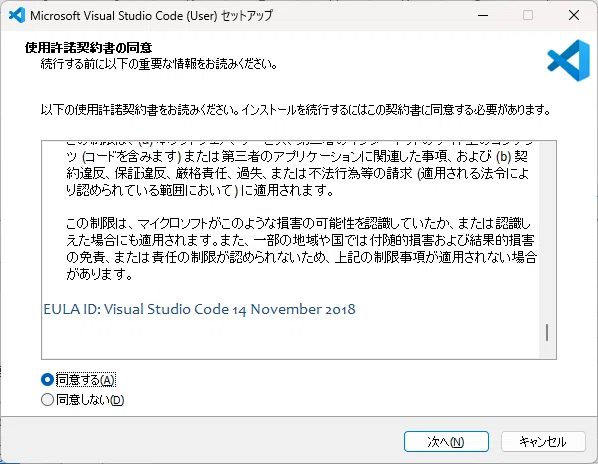Minimize the setup window
Screen dimensions: 598x464
coord(483,16)
